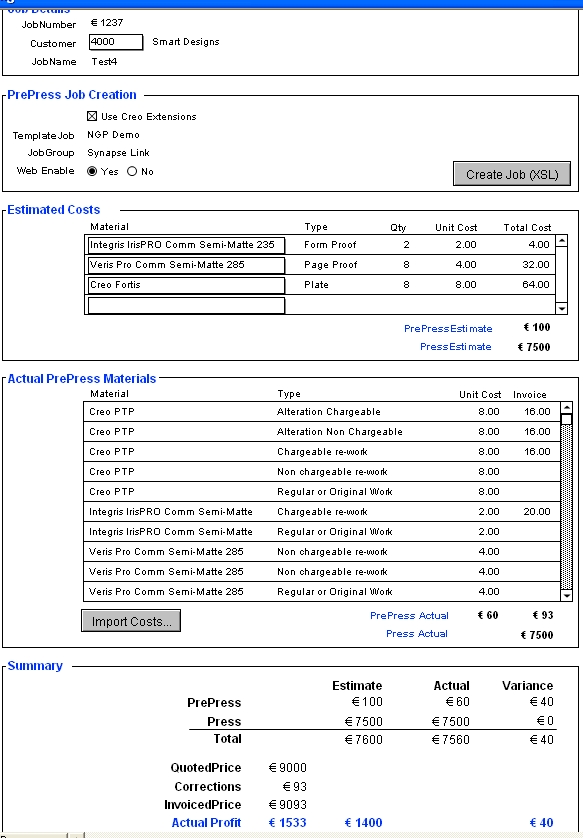
Task: Click the Creo Fortis material field
Action: [x=186, y=285]
